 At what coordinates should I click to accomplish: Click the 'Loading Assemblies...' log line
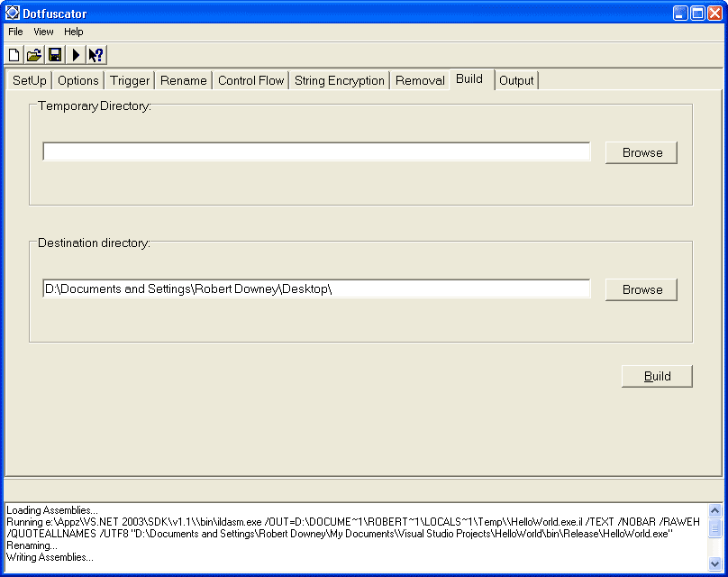point(52,510)
